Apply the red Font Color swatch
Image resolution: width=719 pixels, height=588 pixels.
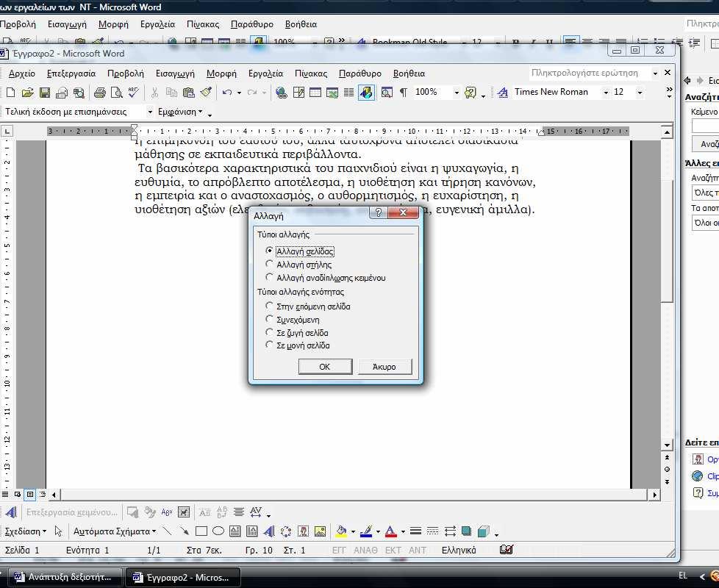click(390, 531)
